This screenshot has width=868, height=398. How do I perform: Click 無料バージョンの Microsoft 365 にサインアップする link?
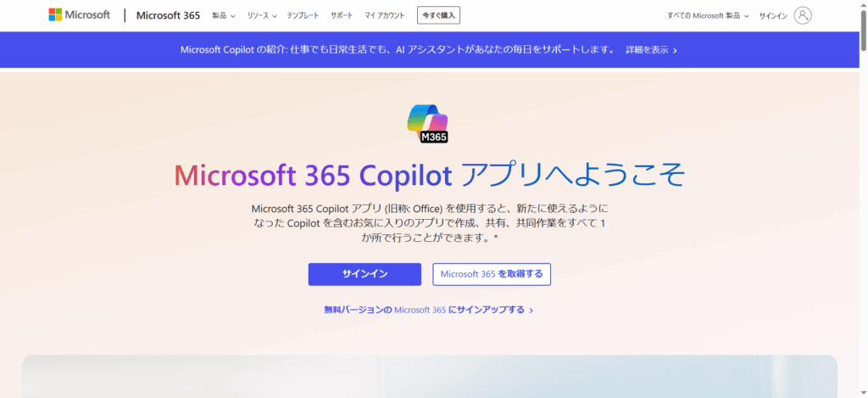coord(429,310)
